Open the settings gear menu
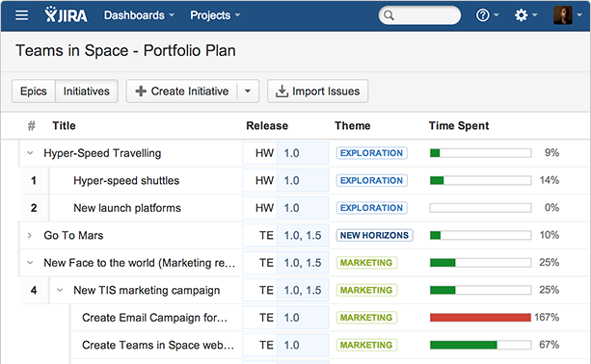 (525, 15)
